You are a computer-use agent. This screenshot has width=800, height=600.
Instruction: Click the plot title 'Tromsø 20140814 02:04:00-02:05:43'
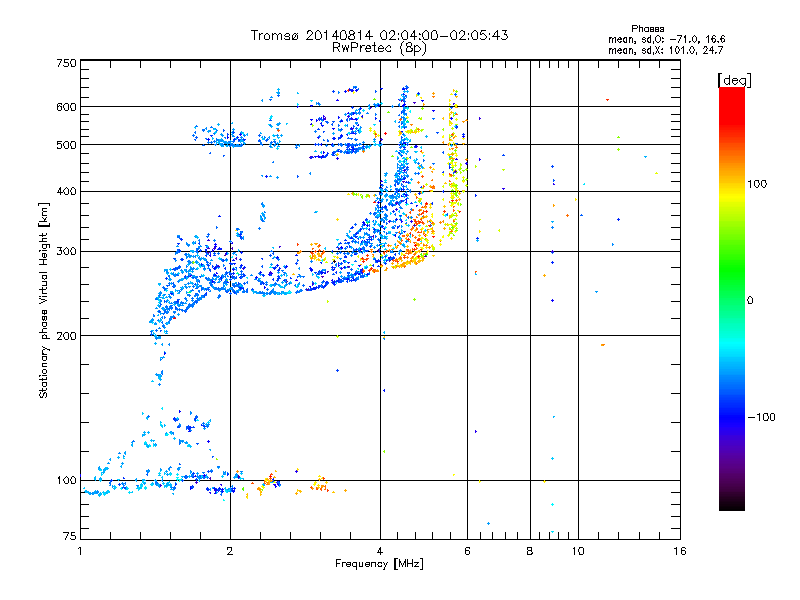(379, 35)
